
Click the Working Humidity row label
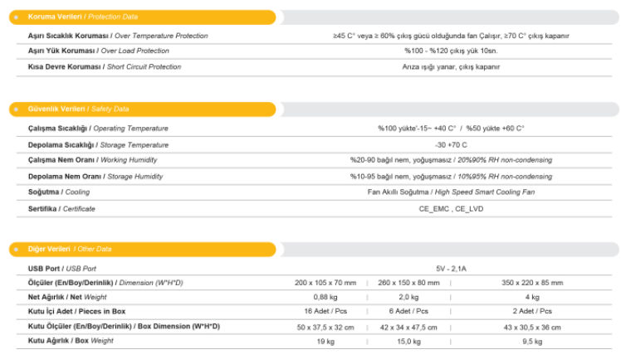click(x=95, y=160)
